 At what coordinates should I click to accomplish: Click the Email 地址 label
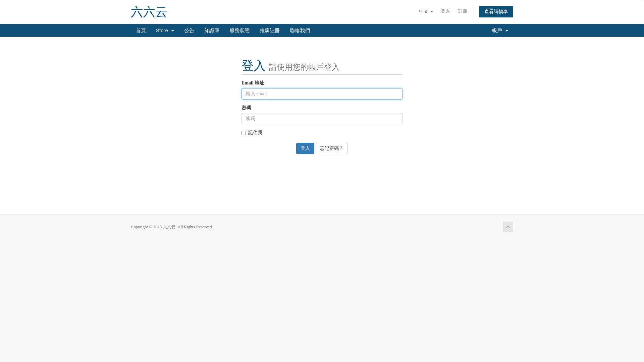coord(253,83)
